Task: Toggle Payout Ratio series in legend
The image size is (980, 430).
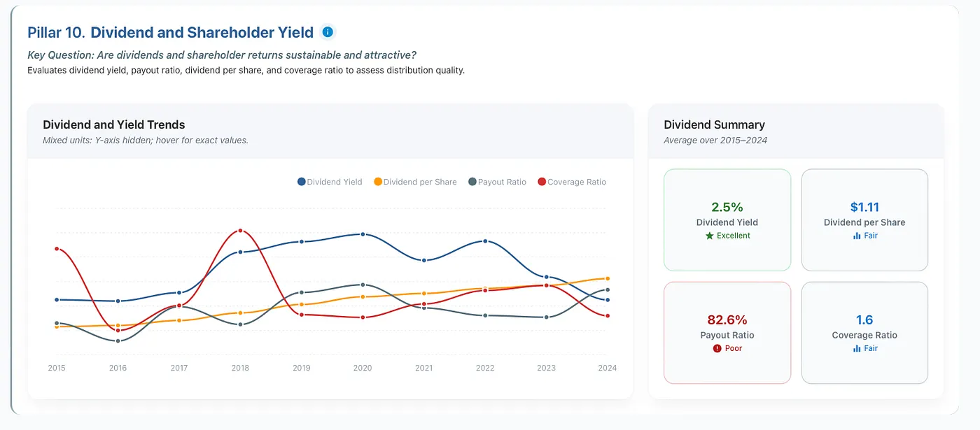Action: pyautogui.click(x=497, y=182)
